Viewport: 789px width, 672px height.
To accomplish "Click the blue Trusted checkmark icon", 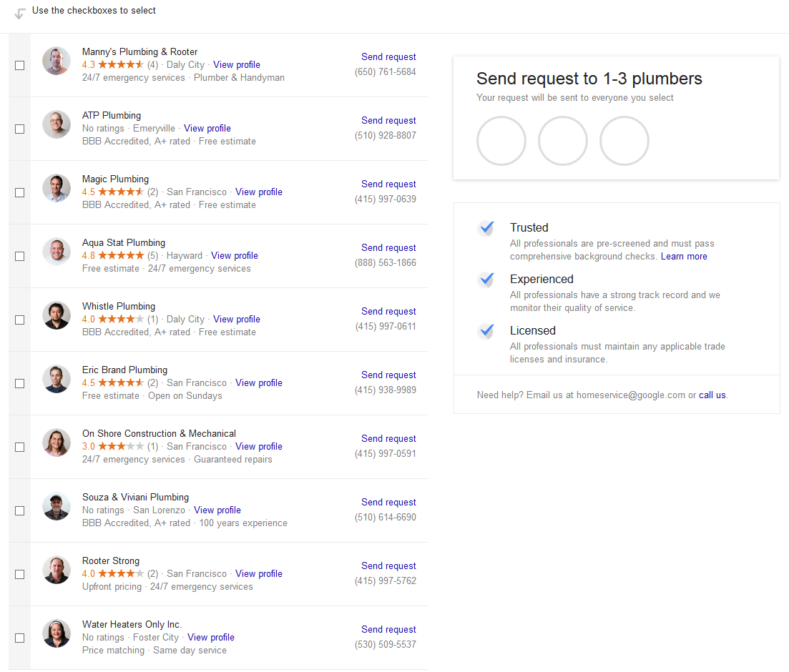I will pyautogui.click(x=486, y=228).
